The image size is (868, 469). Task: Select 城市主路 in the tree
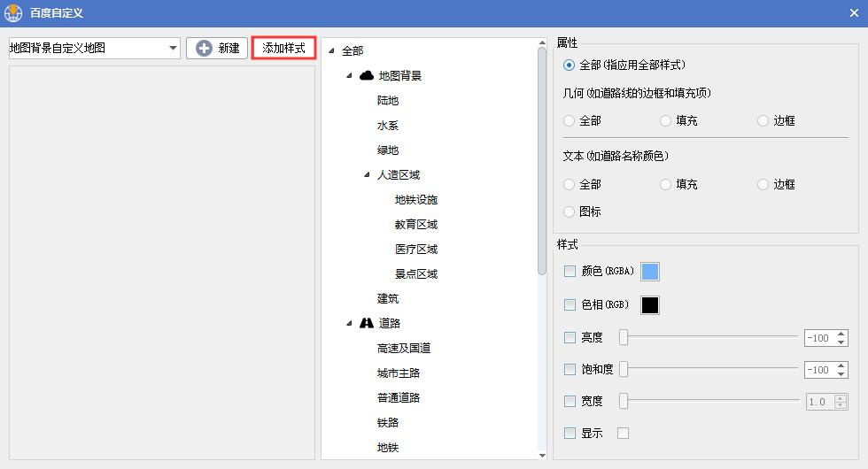tap(398, 373)
